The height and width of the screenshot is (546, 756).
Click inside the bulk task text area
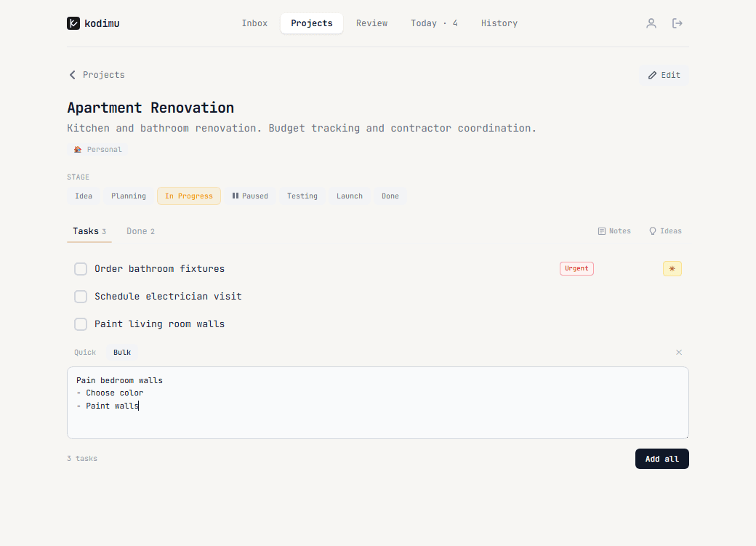(377, 404)
